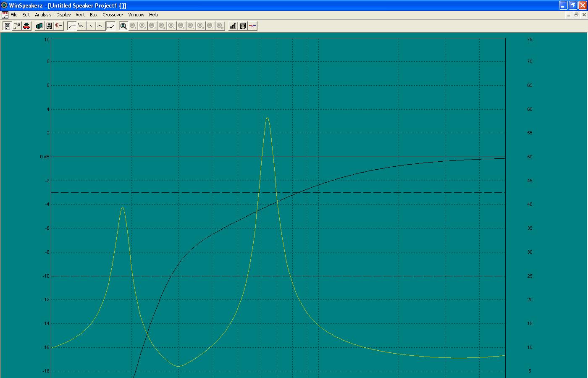Open the Help menu

tap(154, 15)
